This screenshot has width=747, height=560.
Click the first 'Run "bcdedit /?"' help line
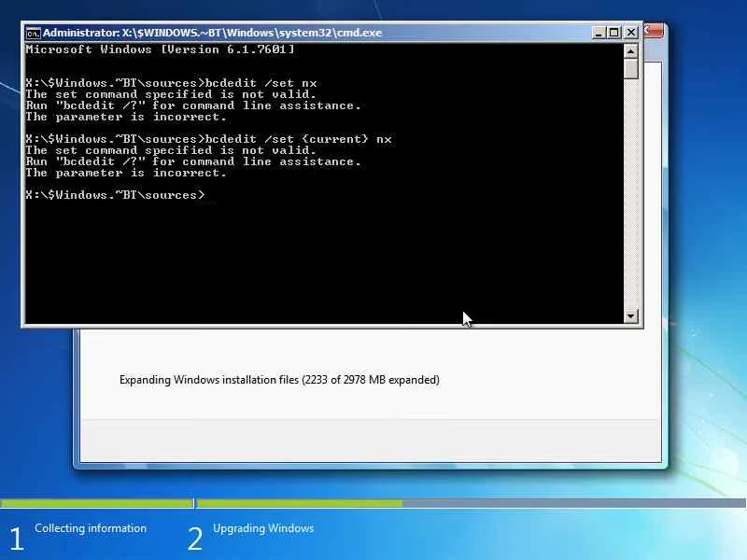[193, 105]
